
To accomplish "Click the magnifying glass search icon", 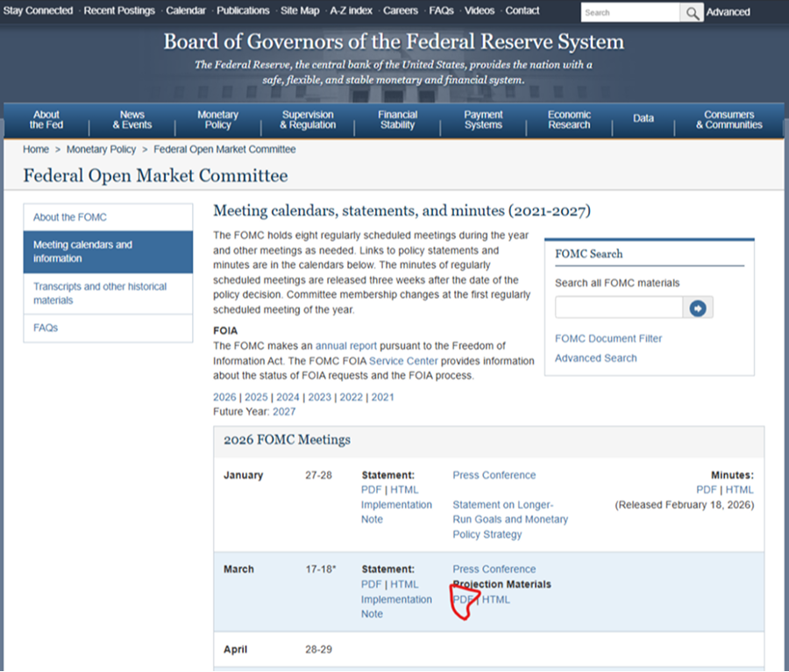I will tap(693, 13).
